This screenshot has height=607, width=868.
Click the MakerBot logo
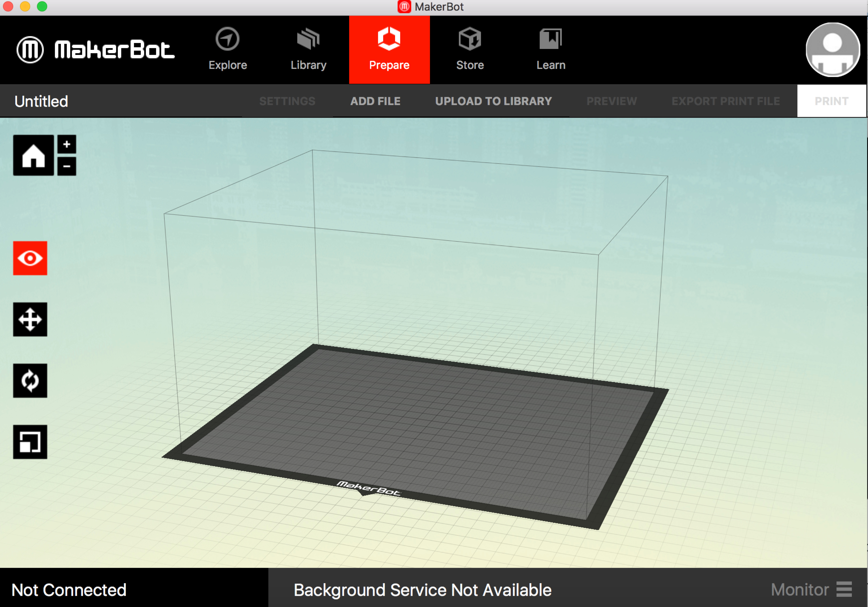tap(96, 50)
